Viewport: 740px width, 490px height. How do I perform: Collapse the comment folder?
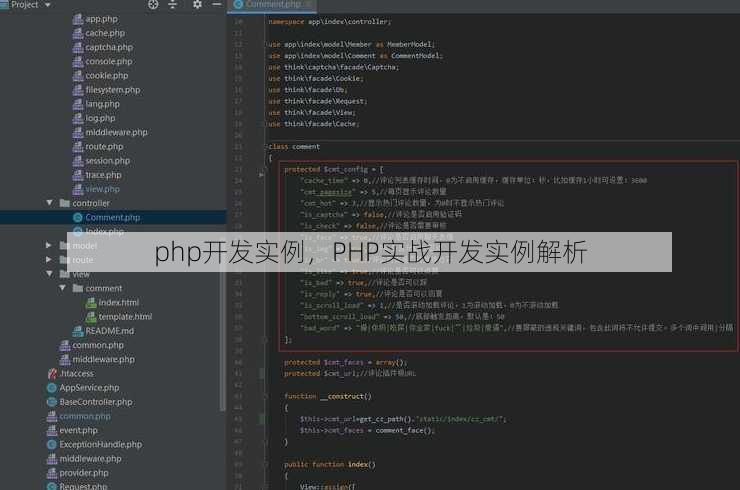coord(62,287)
